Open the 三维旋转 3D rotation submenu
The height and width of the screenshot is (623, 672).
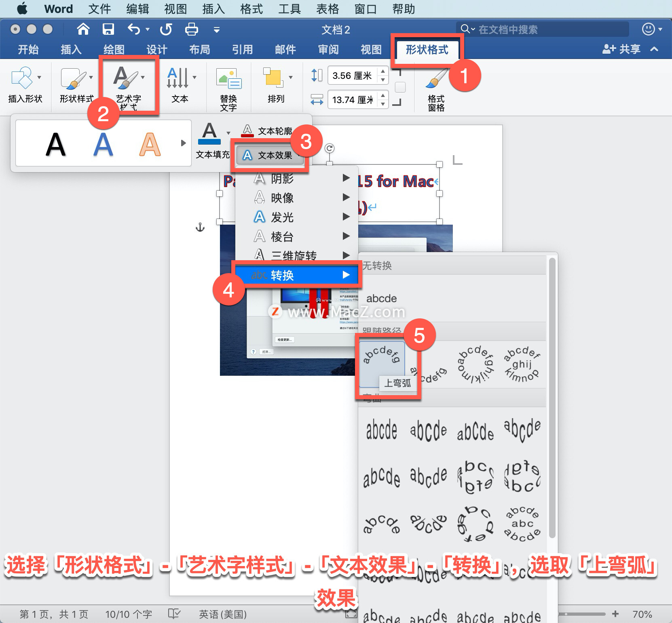point(297,255)
